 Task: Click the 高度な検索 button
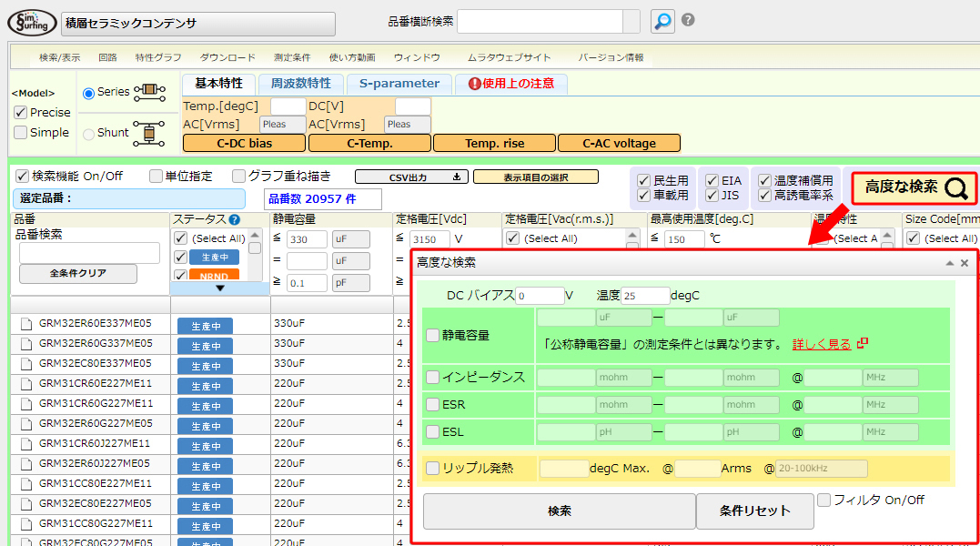[914, 187]
